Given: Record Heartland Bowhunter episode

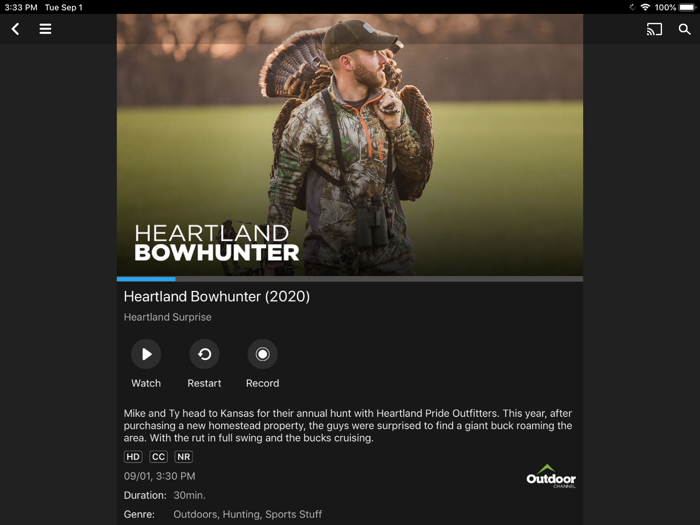Looking at the screenshot, I should [x=262, y=354].
